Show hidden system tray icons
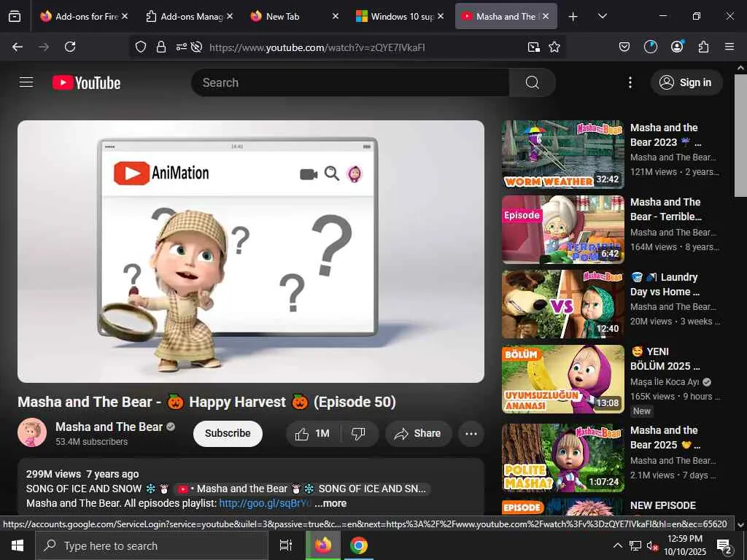747x560 pixels. (x=617, y=545)
